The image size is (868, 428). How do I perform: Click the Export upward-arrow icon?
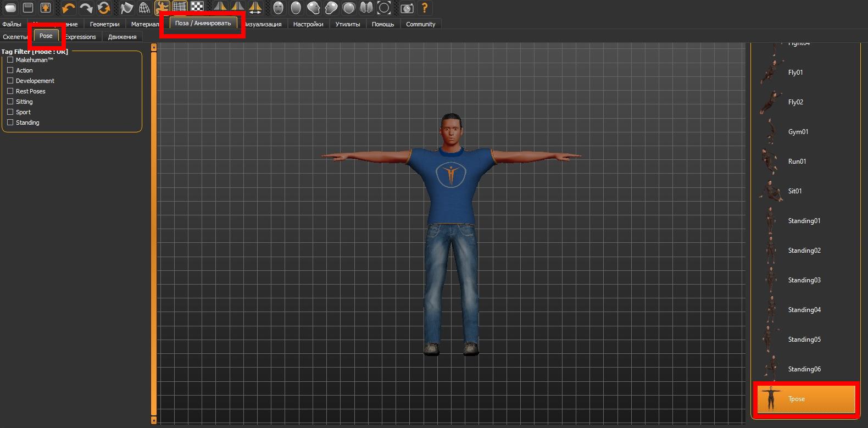tap(46, 8)
